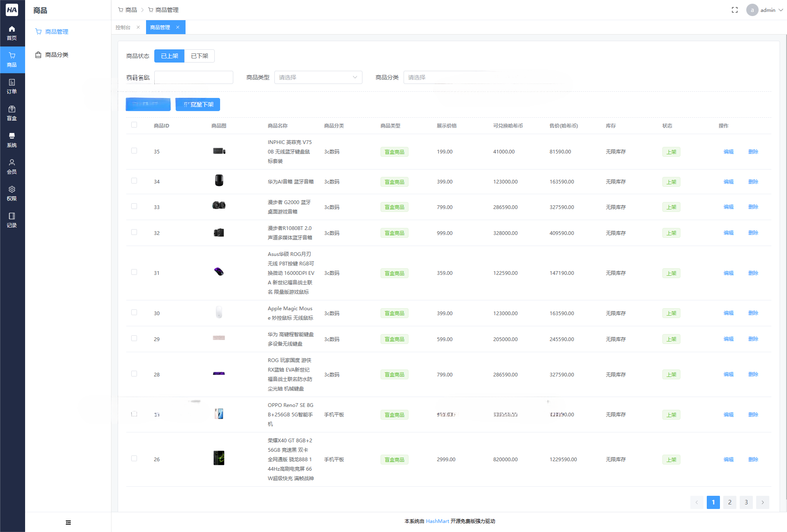Switch to the 控制台 tab
This screenshot has width=787, height=532.
click(123, 27)
